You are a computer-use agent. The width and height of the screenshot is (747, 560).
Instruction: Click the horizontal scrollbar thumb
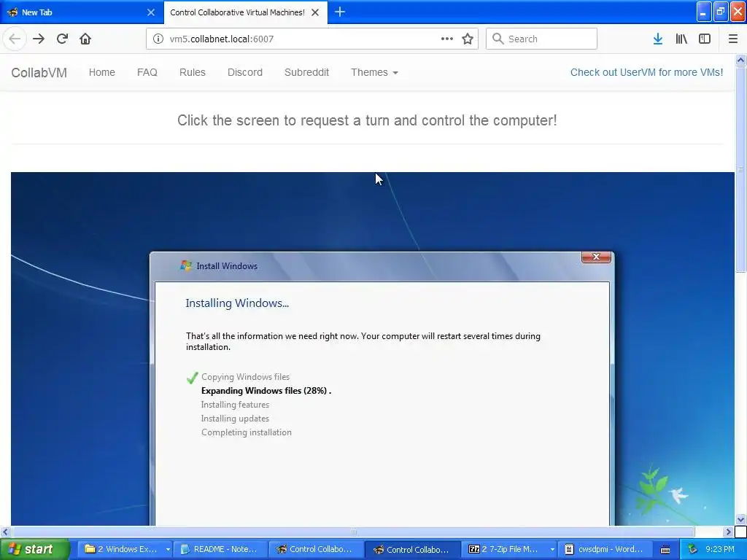pyautogui.click(x=353, y=532)
